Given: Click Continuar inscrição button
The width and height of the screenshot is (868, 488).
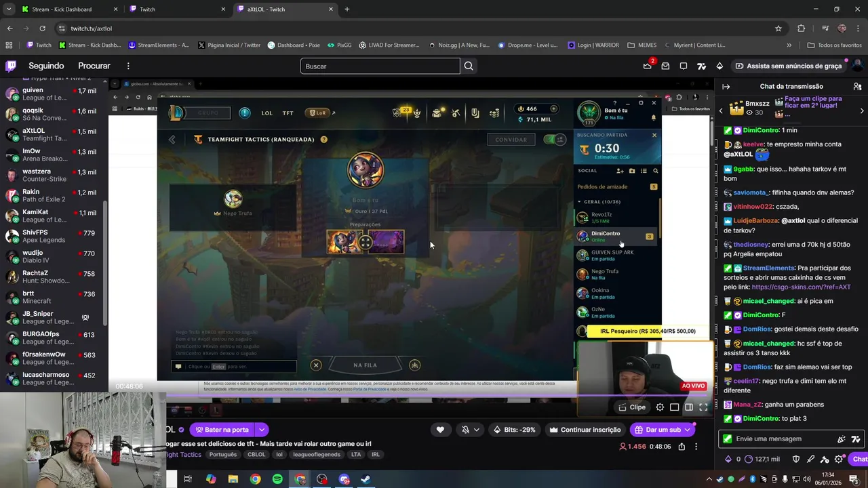Looking at the screenshot, I should [585, 430].
